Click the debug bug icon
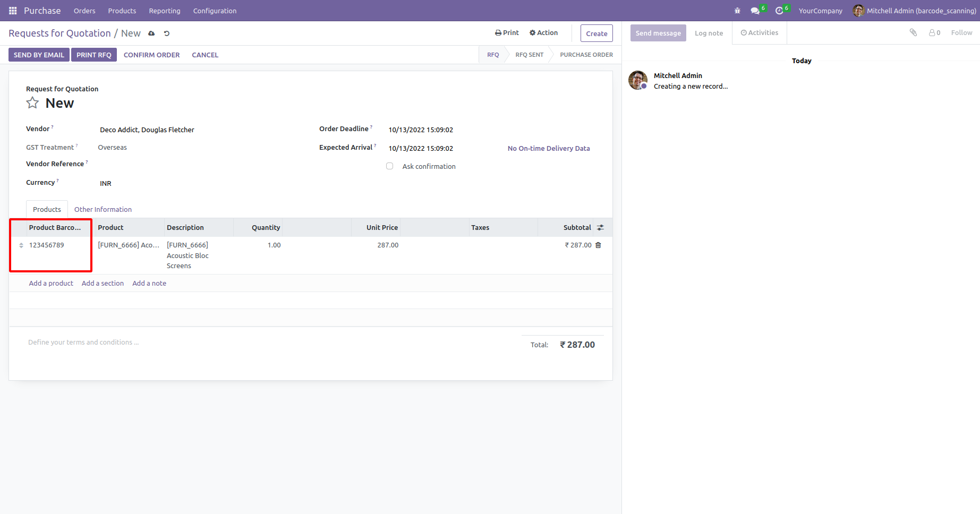This screenshot has width=980, height=514. tap(737, 11)
